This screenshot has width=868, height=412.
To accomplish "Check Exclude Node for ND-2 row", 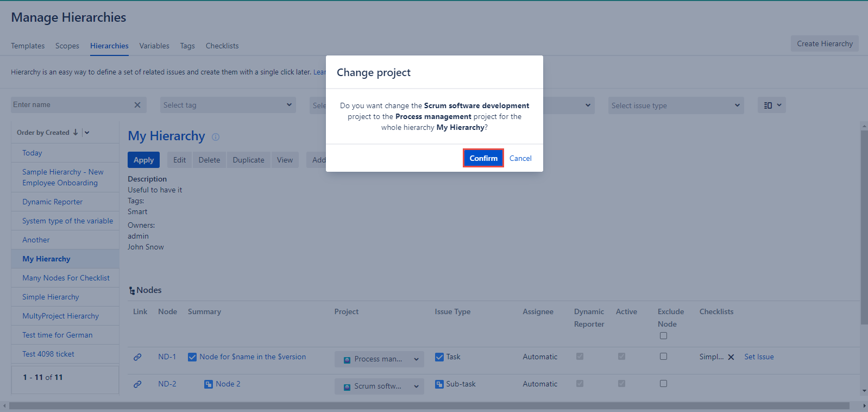I will click(663, 384).
